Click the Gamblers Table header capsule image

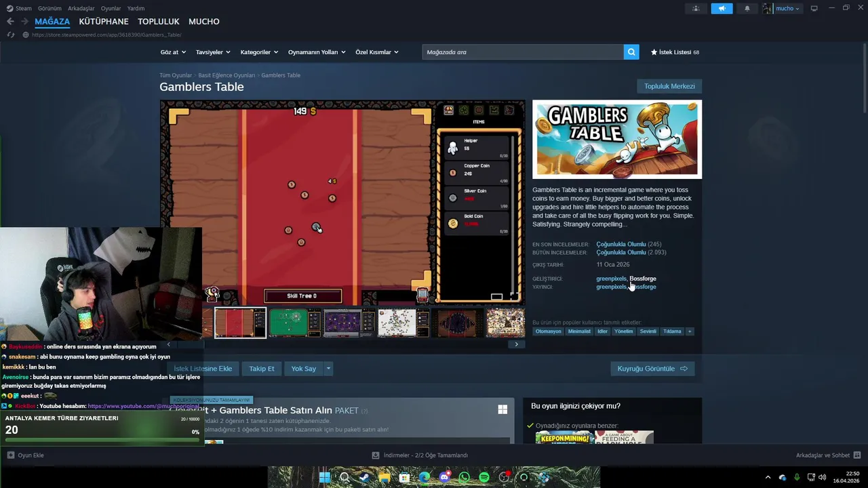[x=617, y=140]
